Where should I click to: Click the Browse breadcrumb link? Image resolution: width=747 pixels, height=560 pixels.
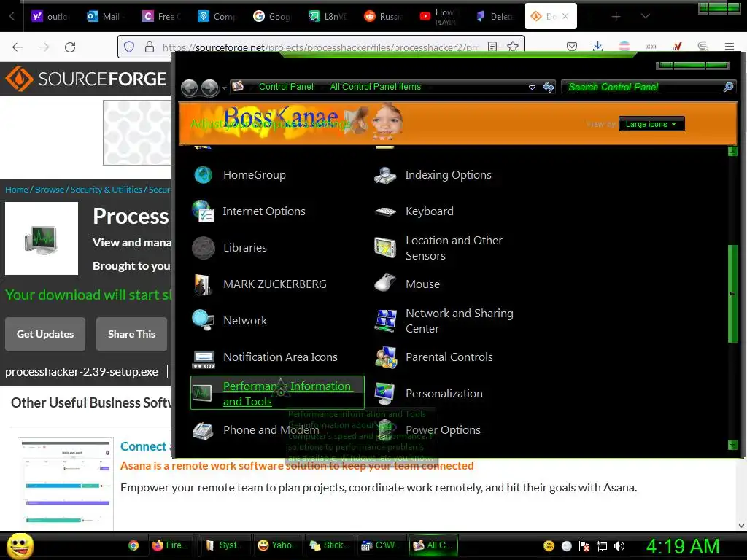pos(49,190)
